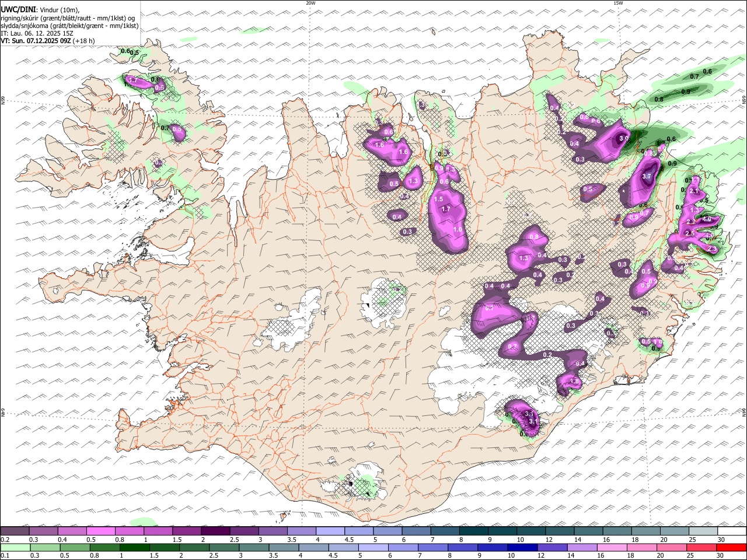Viewport: 747px width, 560px height.
Task: Pick the violet swatch between 12 and 14 in bottom row
Action: click(x=552, y=547)
